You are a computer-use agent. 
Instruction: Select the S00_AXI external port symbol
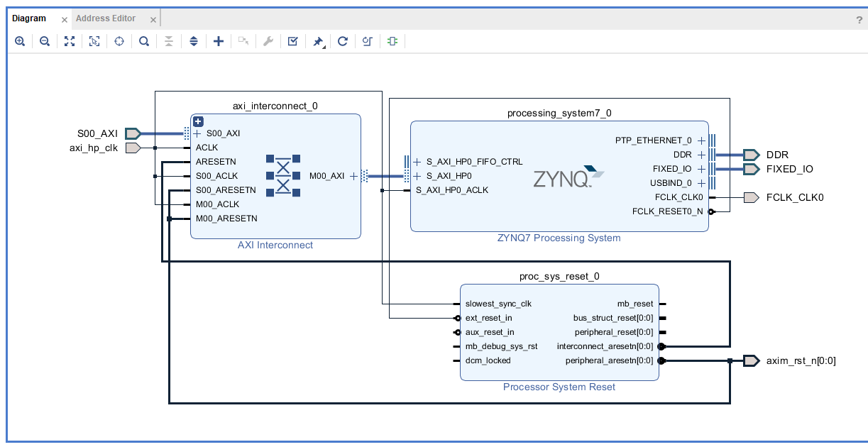tap(133, 133)
